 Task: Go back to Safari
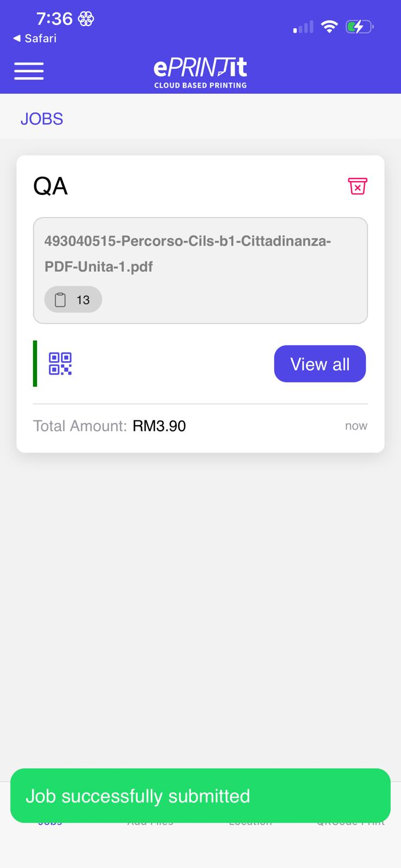(x=35, y=39)
